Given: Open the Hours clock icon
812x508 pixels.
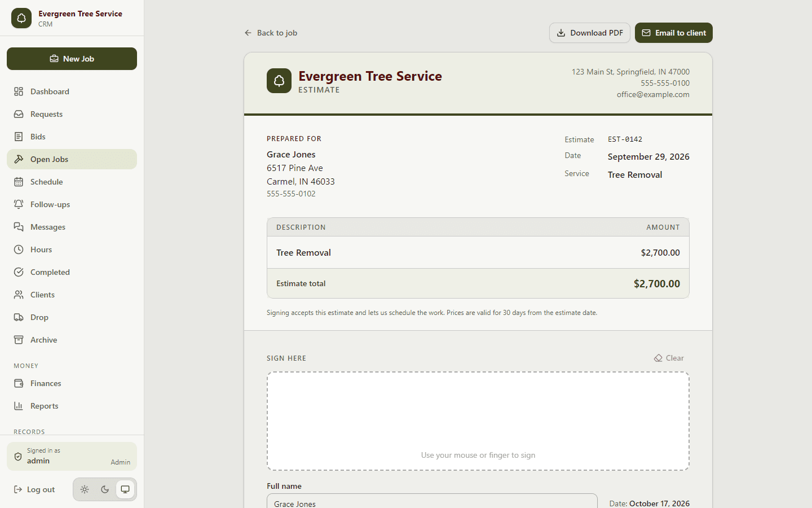Looking at the screenshot, I should 19,249.
